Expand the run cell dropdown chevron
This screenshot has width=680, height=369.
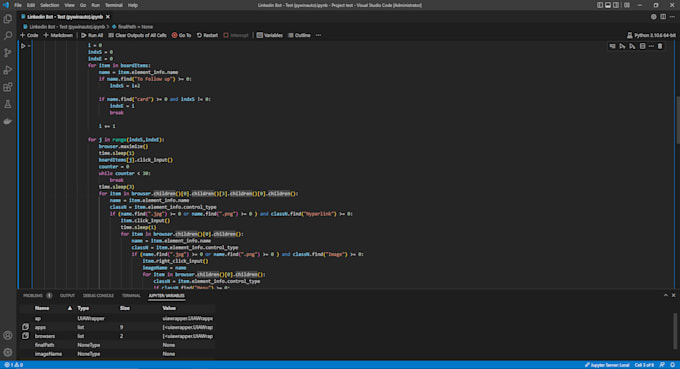[29, 46]
